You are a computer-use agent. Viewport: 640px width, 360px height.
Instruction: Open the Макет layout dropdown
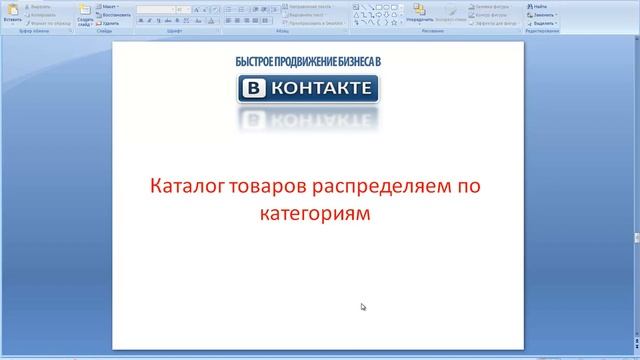(x=107, y=7)
